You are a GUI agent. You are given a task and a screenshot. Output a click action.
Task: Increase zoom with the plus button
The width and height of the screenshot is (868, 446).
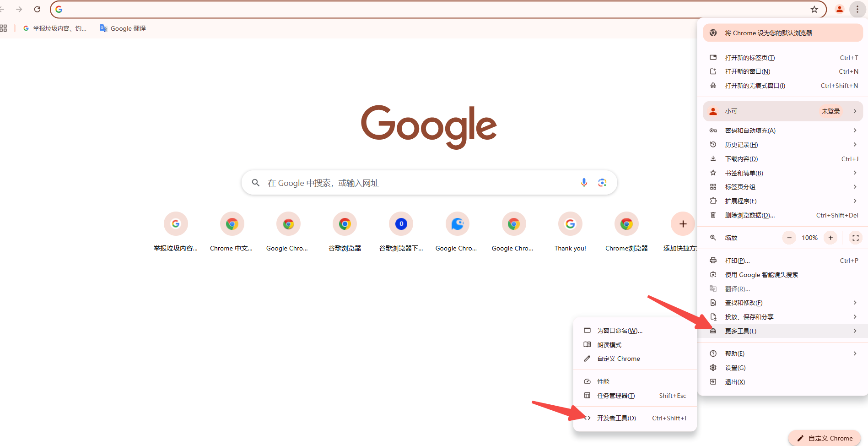(830, 238)
